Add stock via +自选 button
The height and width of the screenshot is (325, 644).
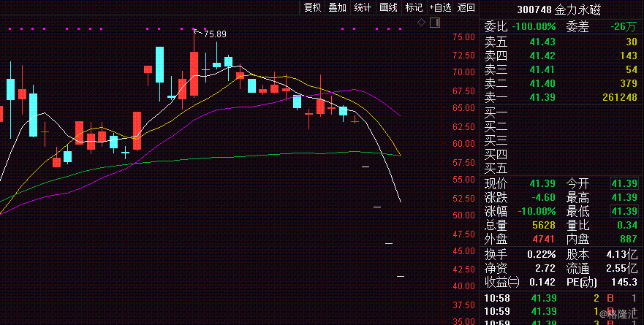440,7
